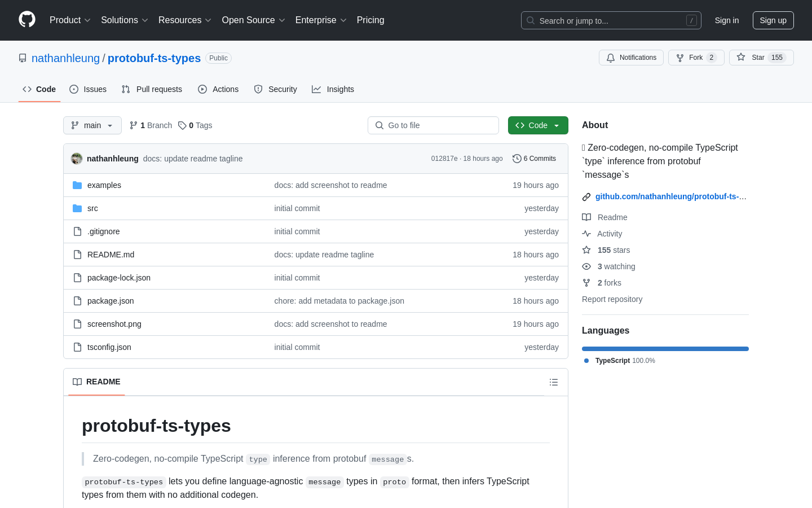Image resolution: width=812 pixels, height=508 pixels.
Task: Click nathanhleung avatar in commit row
Action: pyautogui.click(x=77, y=159)
